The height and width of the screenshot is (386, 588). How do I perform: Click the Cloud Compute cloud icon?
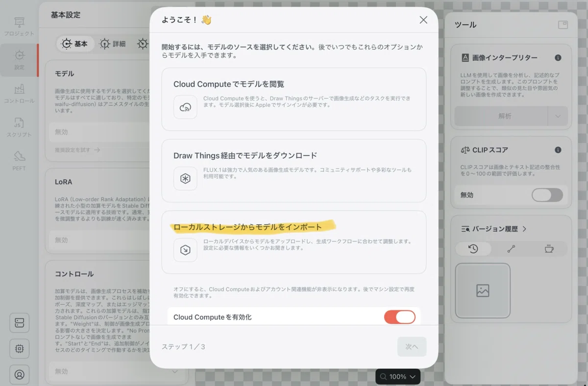[185, 107]
